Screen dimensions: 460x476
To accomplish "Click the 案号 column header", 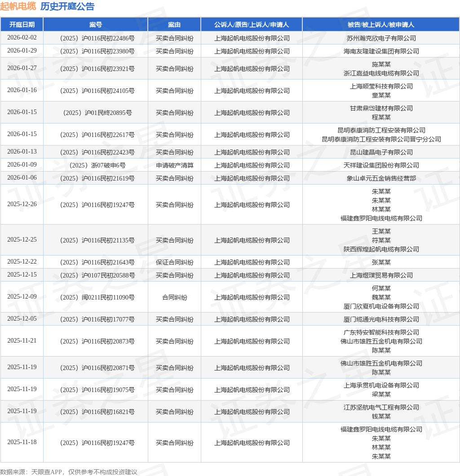I will pyautogui.click(x=96, y=25).
